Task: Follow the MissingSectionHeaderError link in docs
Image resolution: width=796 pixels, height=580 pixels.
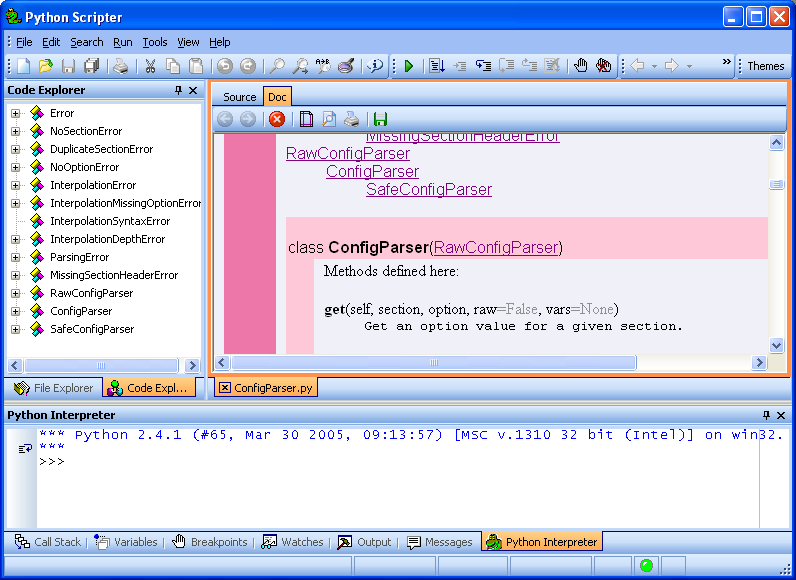Action: 462,137
